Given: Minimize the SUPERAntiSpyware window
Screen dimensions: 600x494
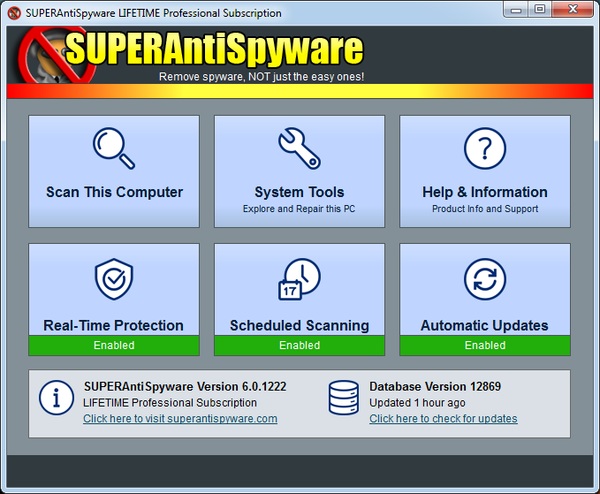Looking at the screenshot, I should 514,10.
